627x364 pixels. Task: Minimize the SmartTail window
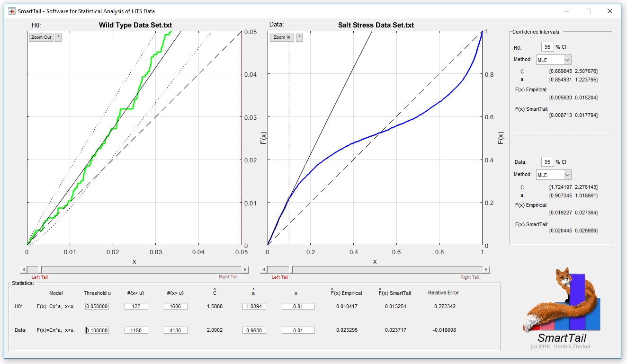(x=566, y=11)
